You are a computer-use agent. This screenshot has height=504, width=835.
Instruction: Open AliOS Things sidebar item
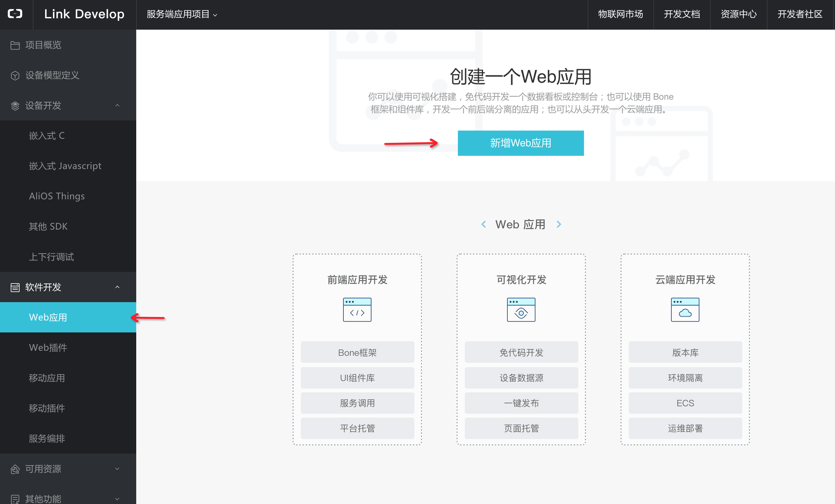pyautogui.click(x=68, y=196)
